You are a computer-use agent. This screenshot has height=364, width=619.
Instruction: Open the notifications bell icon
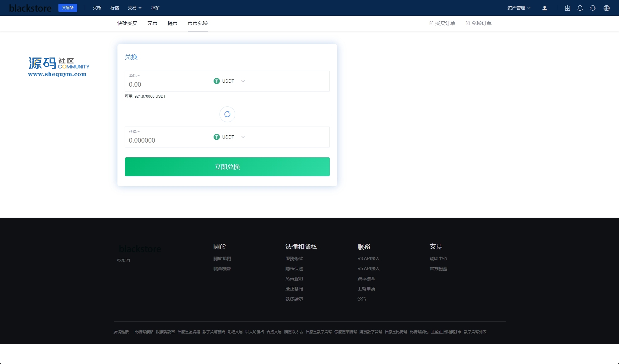click(580, 8)
